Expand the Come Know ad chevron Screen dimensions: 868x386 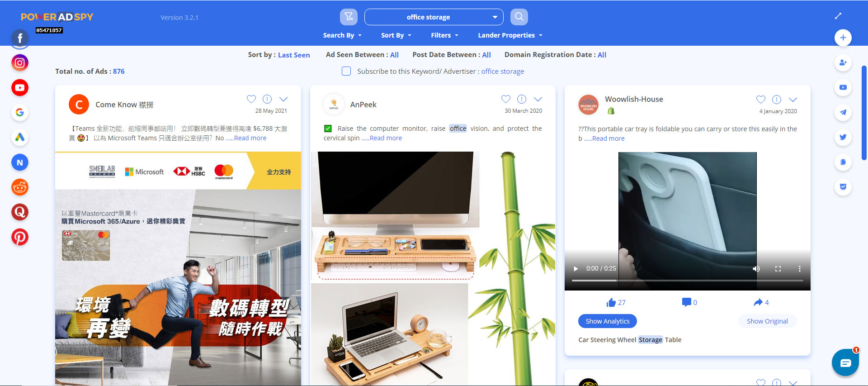283,99
